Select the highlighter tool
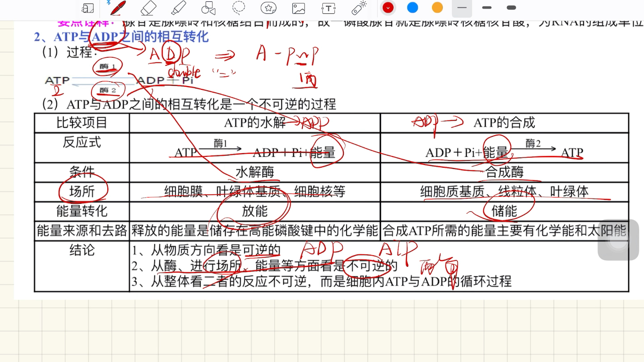Image resolution: width=644 pixels, height=362 pixels. pyautogui.click(x=178, y=8)
